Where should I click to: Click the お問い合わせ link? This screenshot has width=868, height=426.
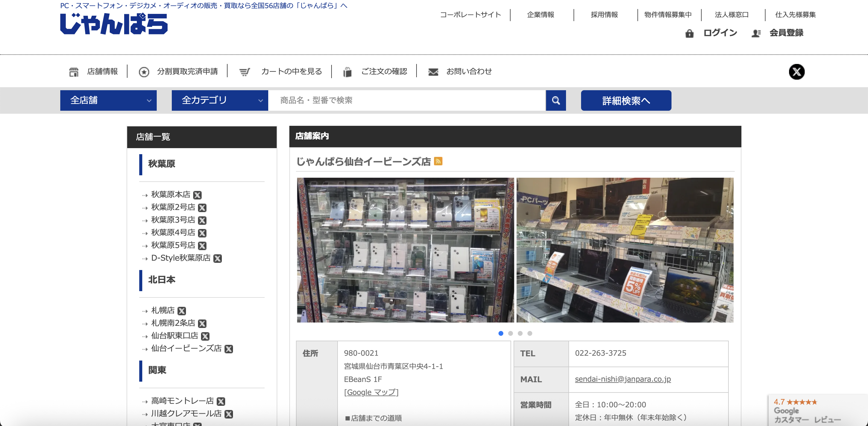469,71
